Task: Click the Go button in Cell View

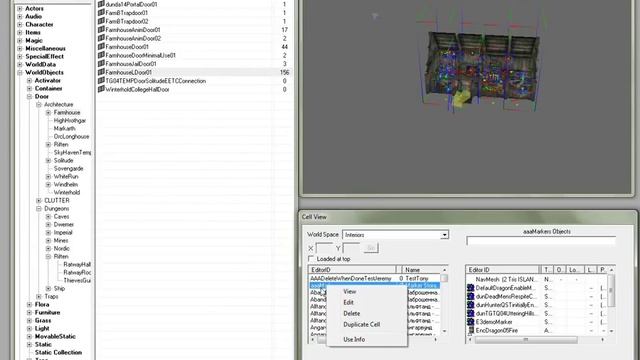Action: pyautogui.click(x=371, y=248)
